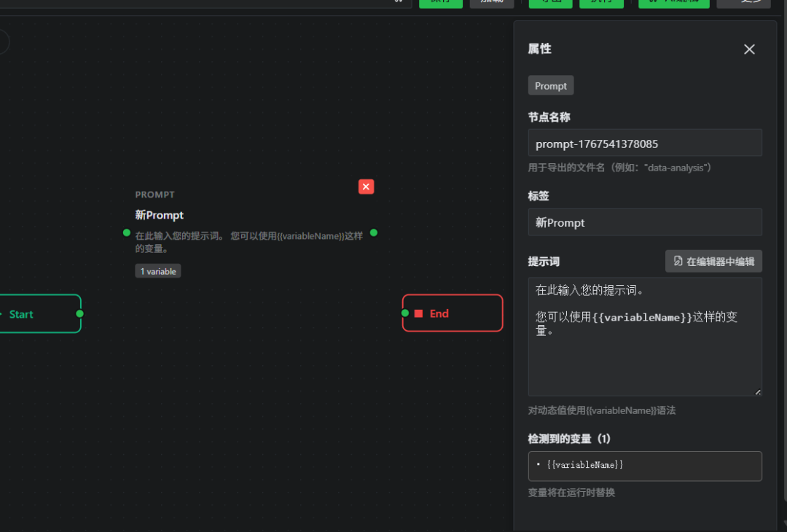The image size is (787, 532).
Task: Open the 更多 menu
Action: point(743,2)
